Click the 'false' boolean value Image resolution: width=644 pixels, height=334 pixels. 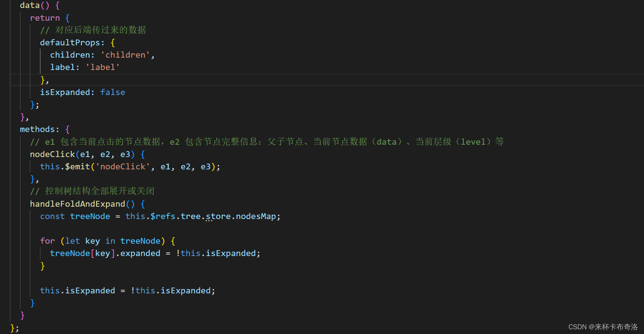(113, 92)
